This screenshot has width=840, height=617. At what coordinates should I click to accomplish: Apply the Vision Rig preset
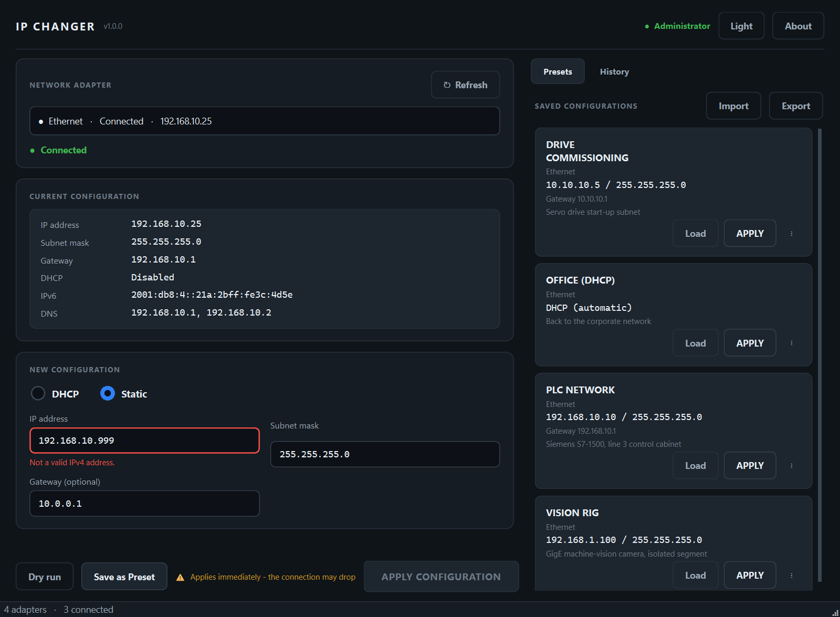coord(750,576)
